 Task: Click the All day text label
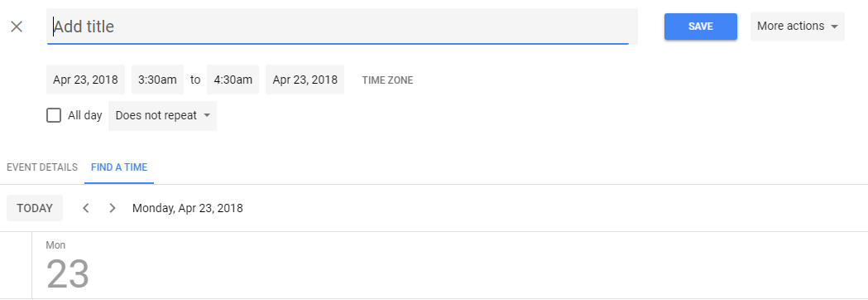pos(85,115)
